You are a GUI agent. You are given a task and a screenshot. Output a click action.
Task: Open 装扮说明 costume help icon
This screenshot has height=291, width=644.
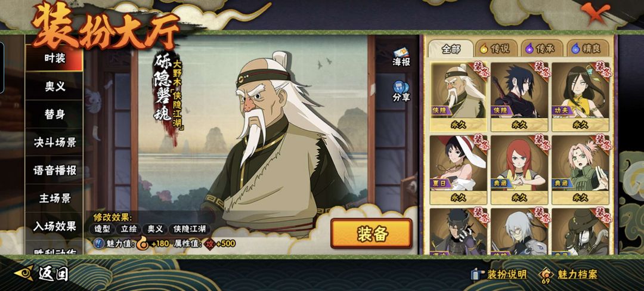coord(477,274)
